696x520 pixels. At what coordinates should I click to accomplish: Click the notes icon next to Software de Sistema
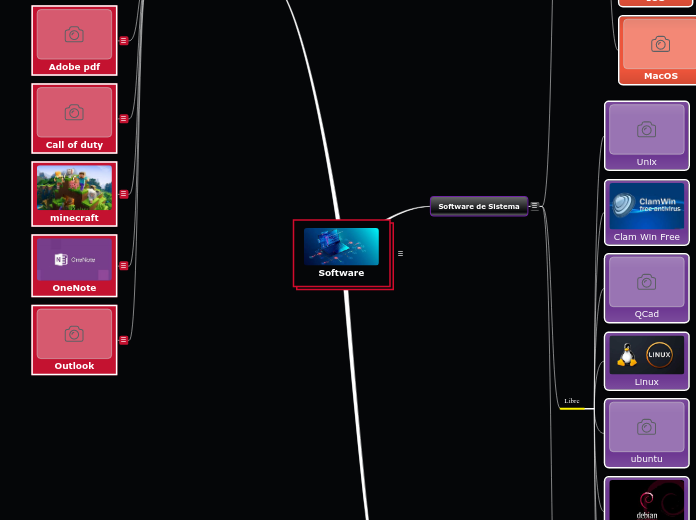pos(535,206)
